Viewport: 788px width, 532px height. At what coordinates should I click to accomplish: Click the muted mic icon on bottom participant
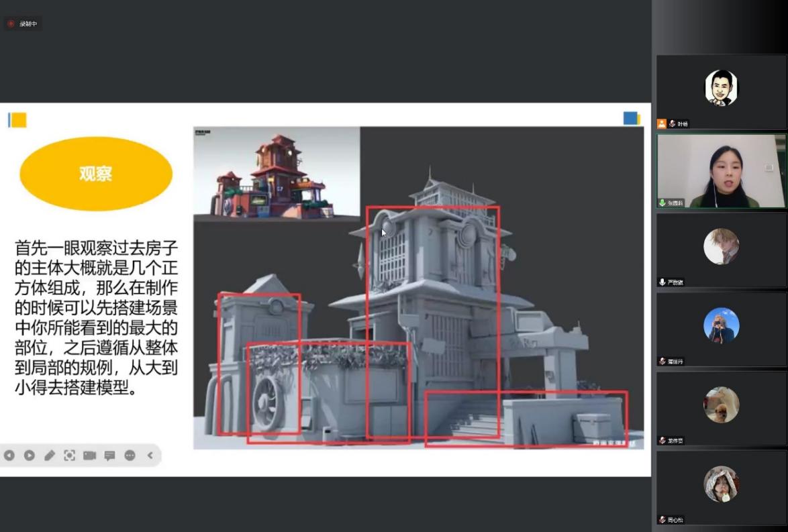(662, 519)
